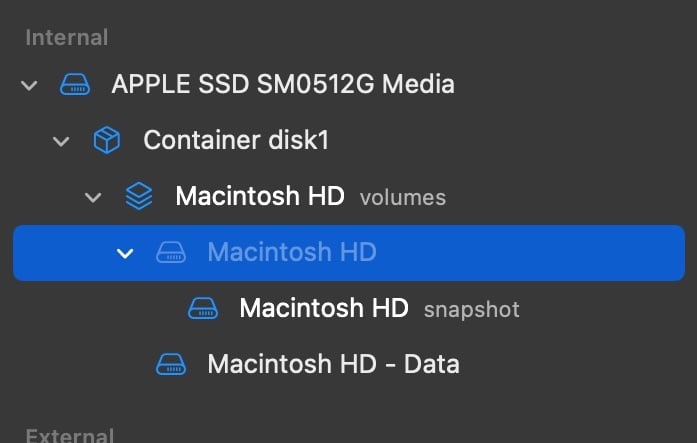697x443 pixels.
Task: Select the Container disk1 entry
Action: pyautogui.click(x=236, y=140)
